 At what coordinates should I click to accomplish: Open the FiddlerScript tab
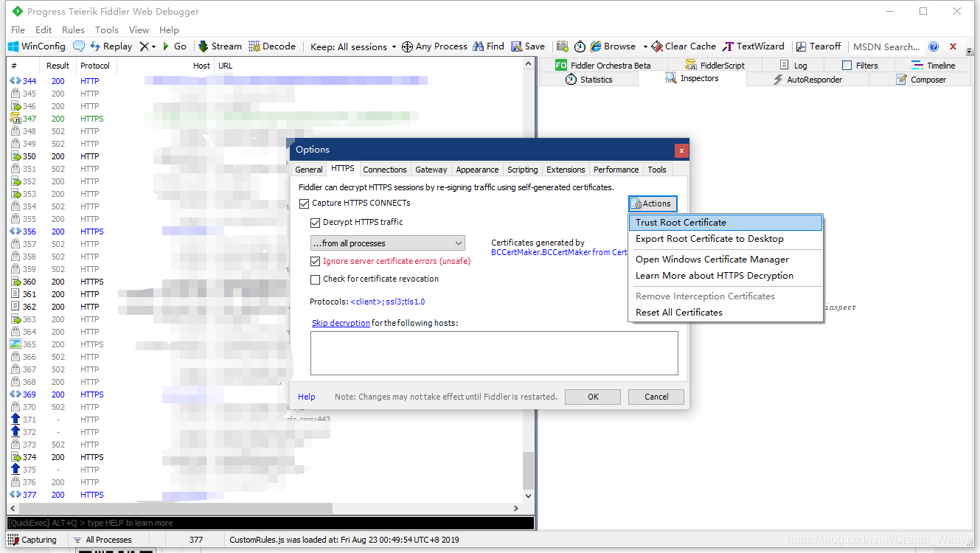pyautogui.click(x=715, y=66)
